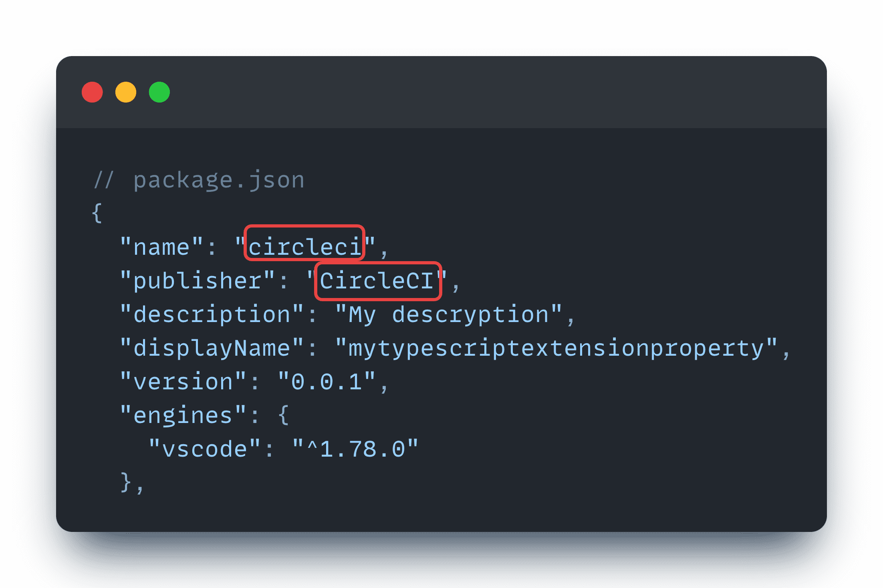Click the closing brace of engines block

[x=126, y=482]
